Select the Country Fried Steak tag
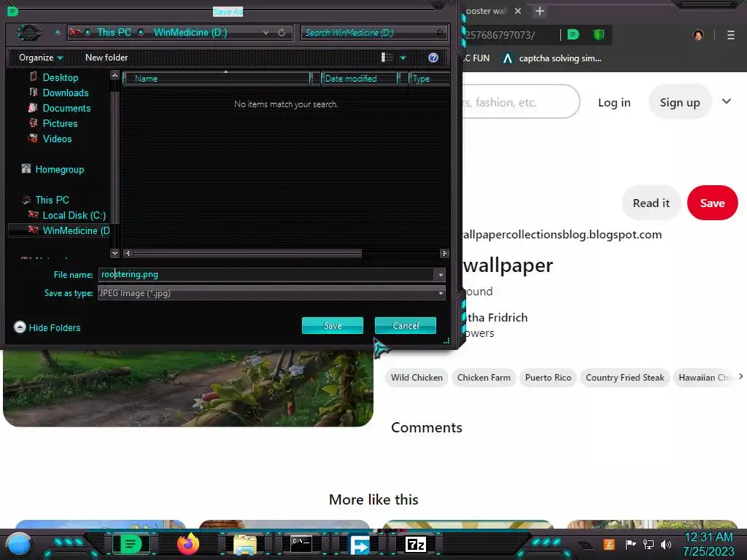This screenshot has height=560, width=747. coord(624,378)
